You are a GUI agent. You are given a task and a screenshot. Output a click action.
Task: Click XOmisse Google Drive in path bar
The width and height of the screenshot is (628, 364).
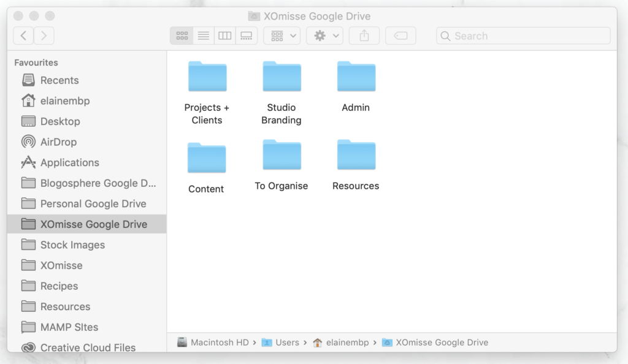(435, 343)
